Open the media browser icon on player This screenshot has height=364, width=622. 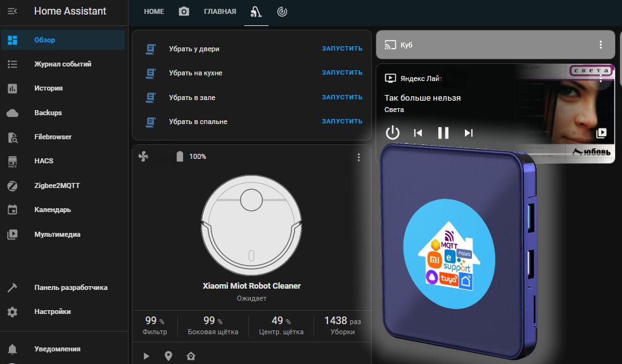601,133
